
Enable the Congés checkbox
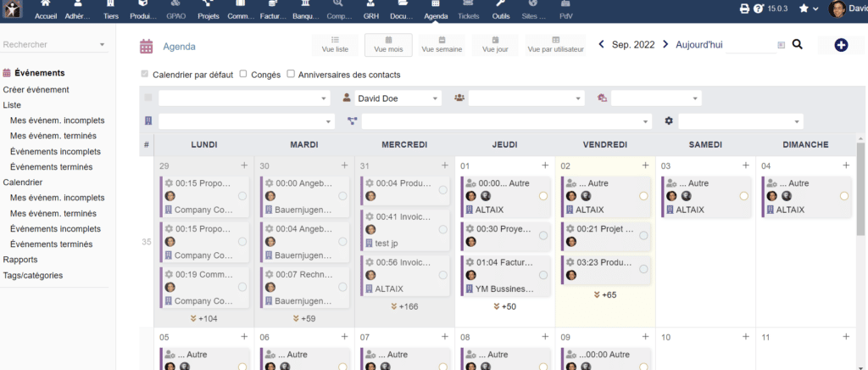tap(243, 74)
